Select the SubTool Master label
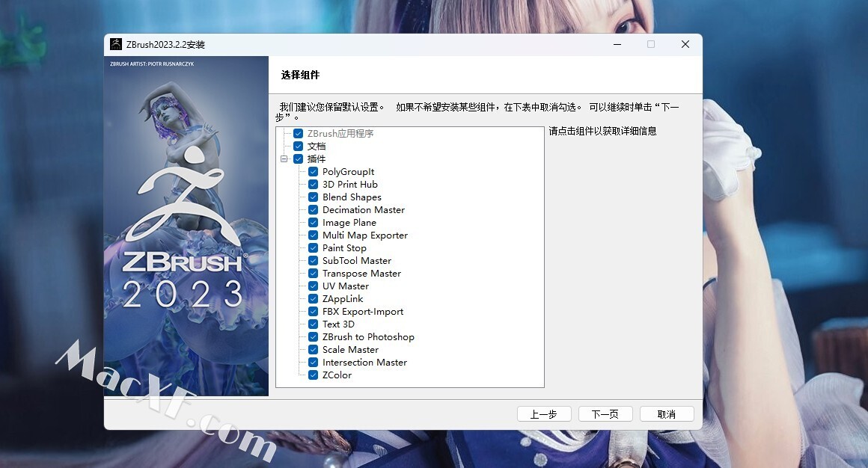The width and height of the screenshot is (868, 468). click(x=356, y=261)
